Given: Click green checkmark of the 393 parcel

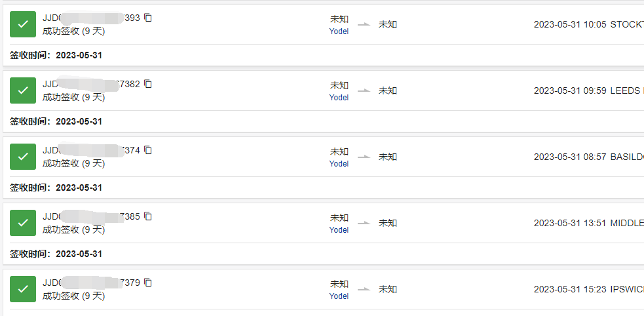Looking at the screenshot, I should click(x=23, y=24).
